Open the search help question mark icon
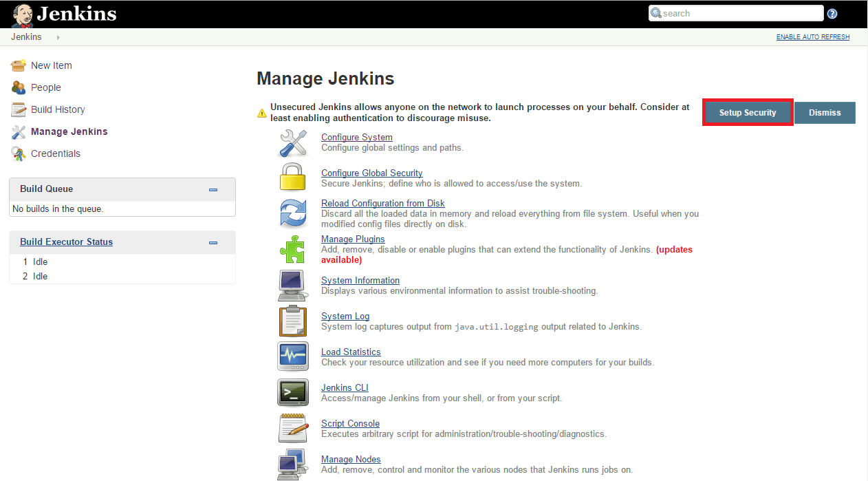Viewport: 868px width, 481px height. [x=832, y=14]
